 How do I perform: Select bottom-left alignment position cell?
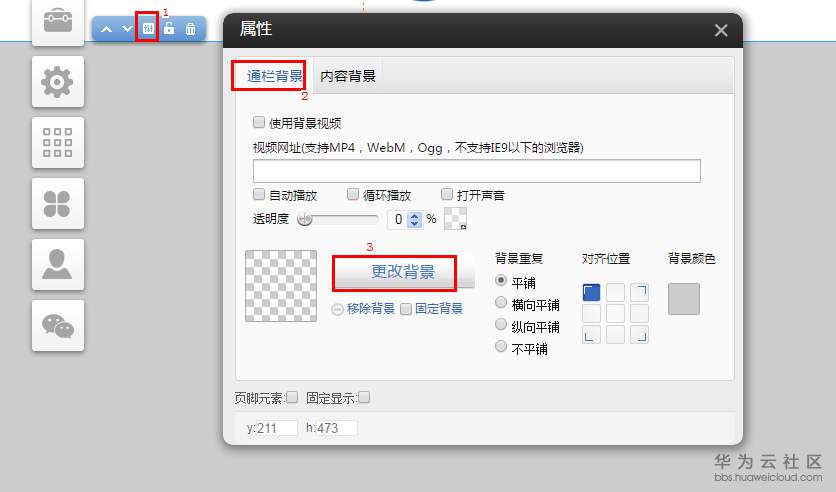591,334
